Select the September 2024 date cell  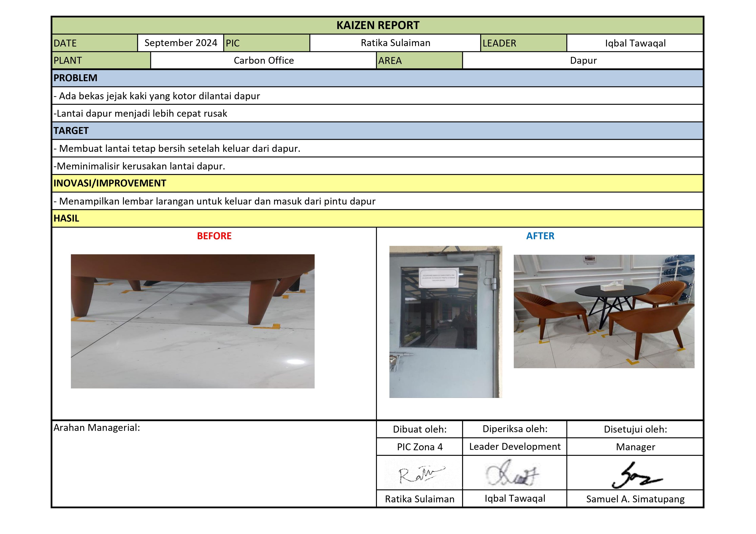[180, 43]
